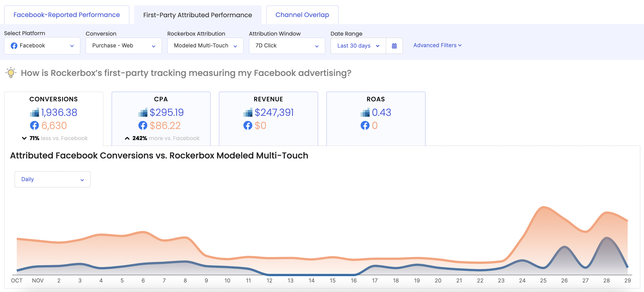The height and width of the screenshot is (292, 644).
Task: Open the 7D Click attribution window dropdown
Action: coord(287,46)
